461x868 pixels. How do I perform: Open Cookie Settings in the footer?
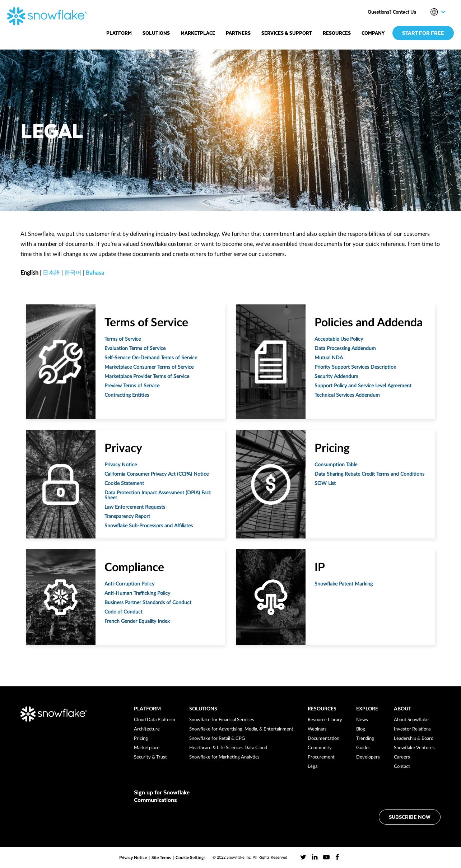coord(190,857)
